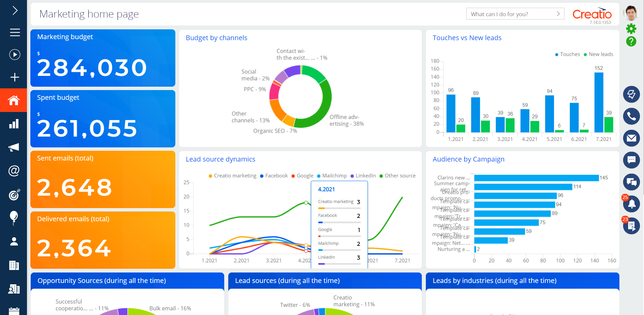Toggle the Facebook series in Lead source dynamics

[273, 175]
